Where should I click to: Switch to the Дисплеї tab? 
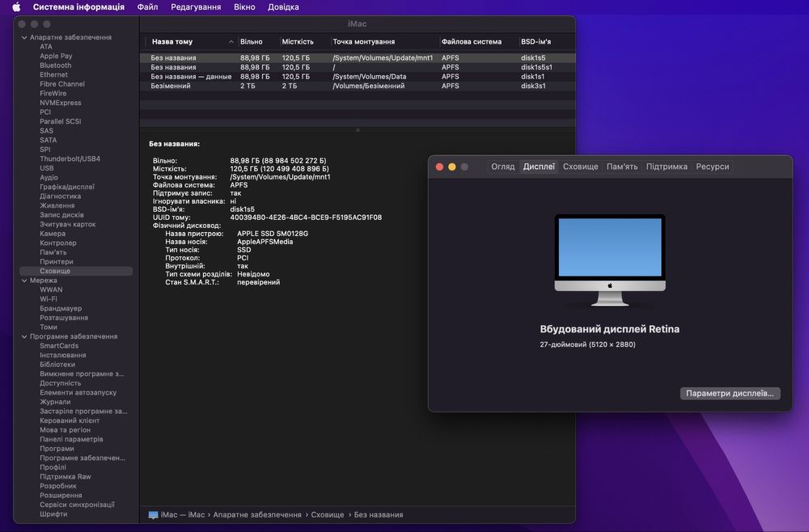pyautogui.click(x=539, y=167)
